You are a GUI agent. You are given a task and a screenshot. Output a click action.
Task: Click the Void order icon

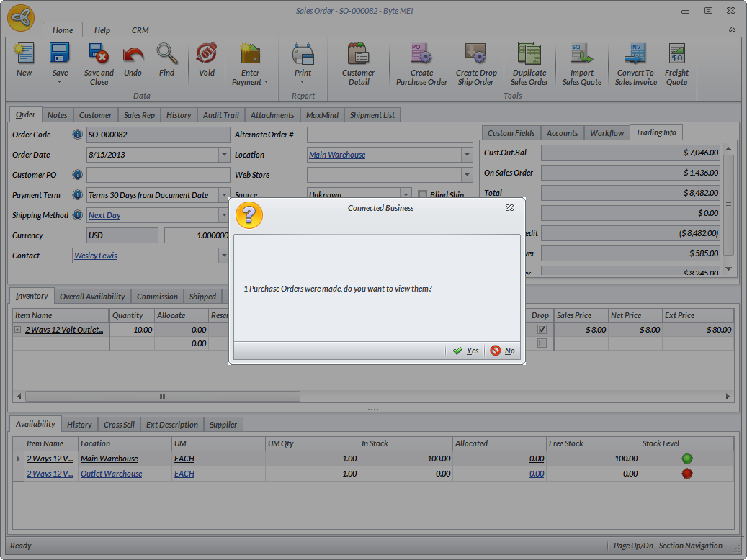pos(207,55)
